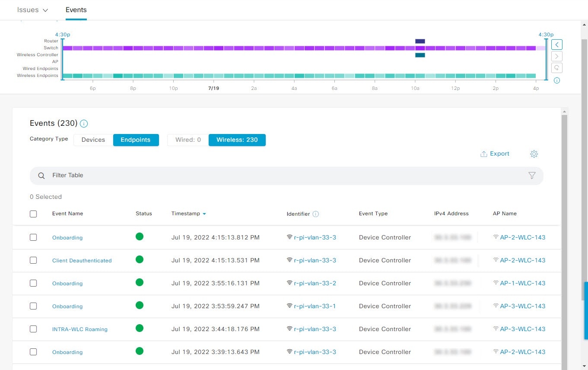The image size is (588, 370).
Task: Click the Status column header
Action: point(144,214)
